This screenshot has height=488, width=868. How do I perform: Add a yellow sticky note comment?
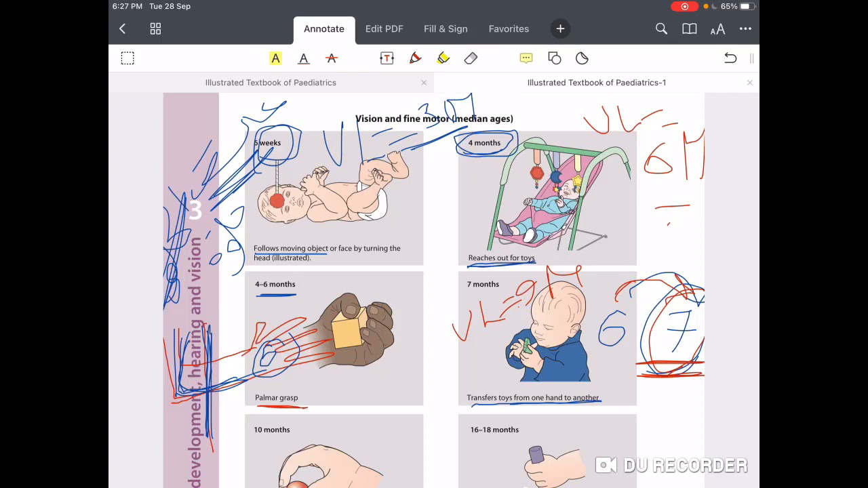[526, 58]
